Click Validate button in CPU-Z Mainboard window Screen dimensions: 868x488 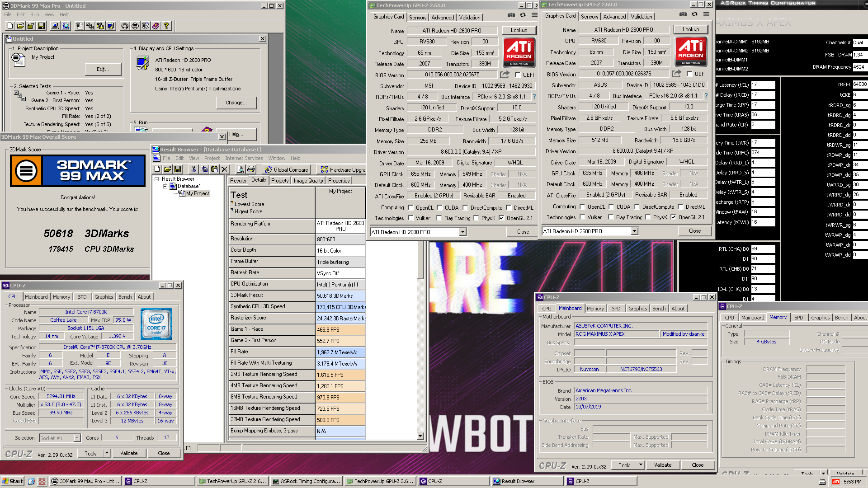(x=663, y=465)
